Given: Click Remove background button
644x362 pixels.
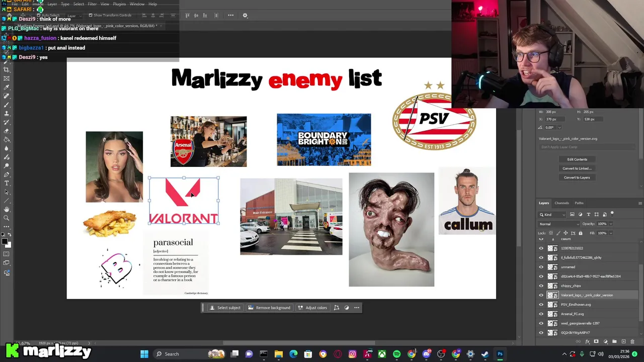Looking at the screenshot, I should point(269,308).
